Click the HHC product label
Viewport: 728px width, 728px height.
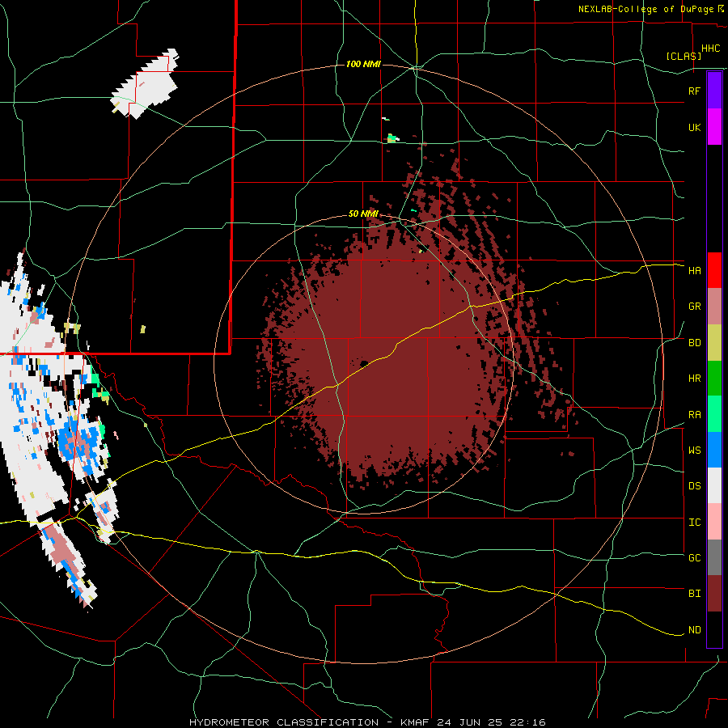click(710, 49)
